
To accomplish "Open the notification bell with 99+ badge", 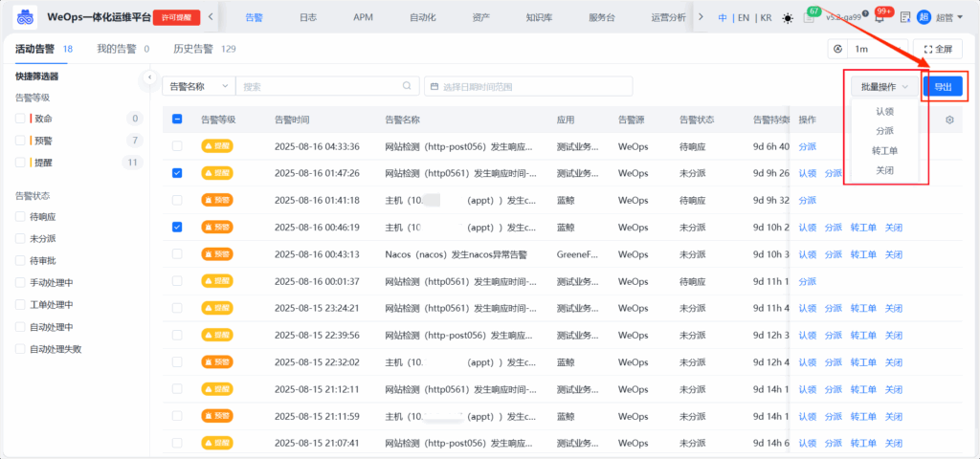I will pos(879,17).
